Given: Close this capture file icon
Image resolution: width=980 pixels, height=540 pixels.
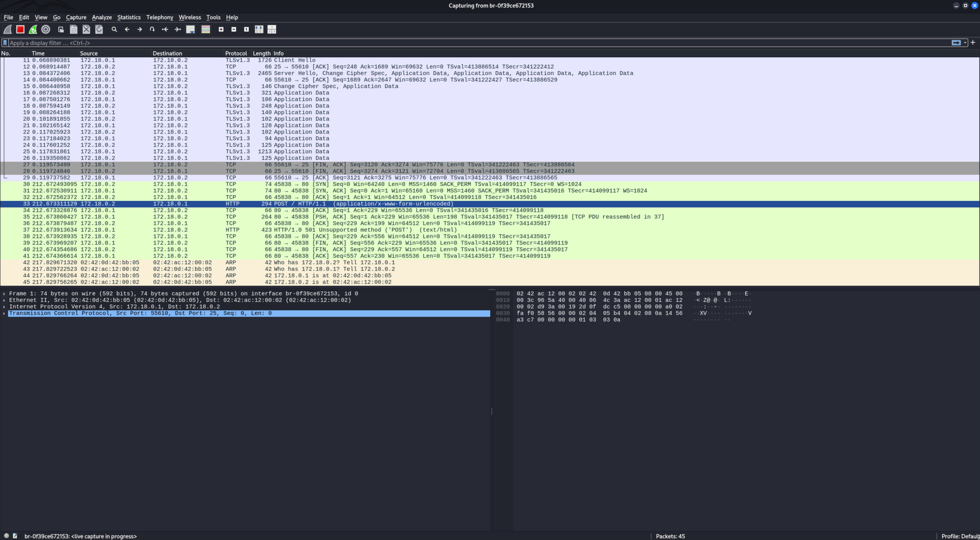Looking at the screenshot, I should [x=86, y=29].
